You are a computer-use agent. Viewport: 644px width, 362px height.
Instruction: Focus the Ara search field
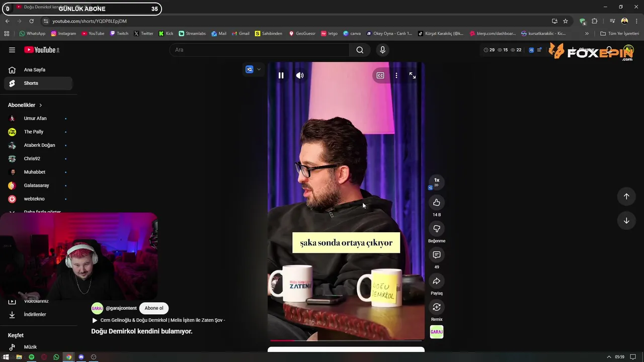(x=260, y=50)
